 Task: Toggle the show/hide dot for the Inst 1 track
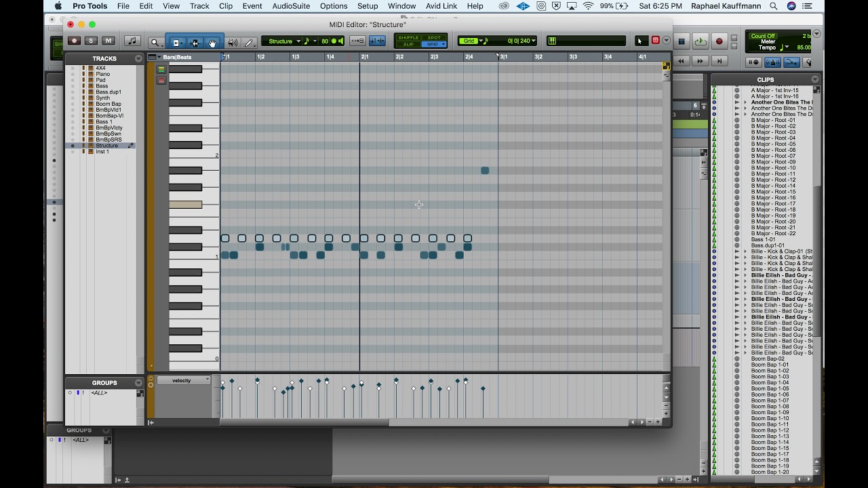tap(73, 152)
